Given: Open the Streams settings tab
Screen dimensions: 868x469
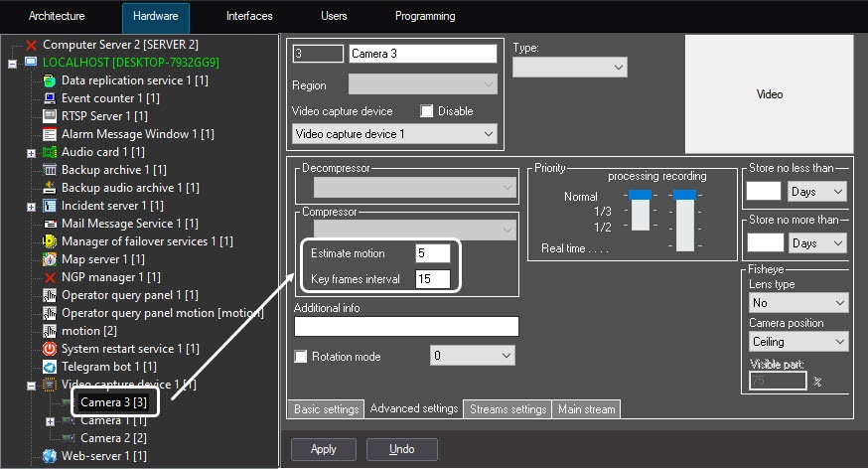Looking at the screenshot, I should [x=508, y=409].
